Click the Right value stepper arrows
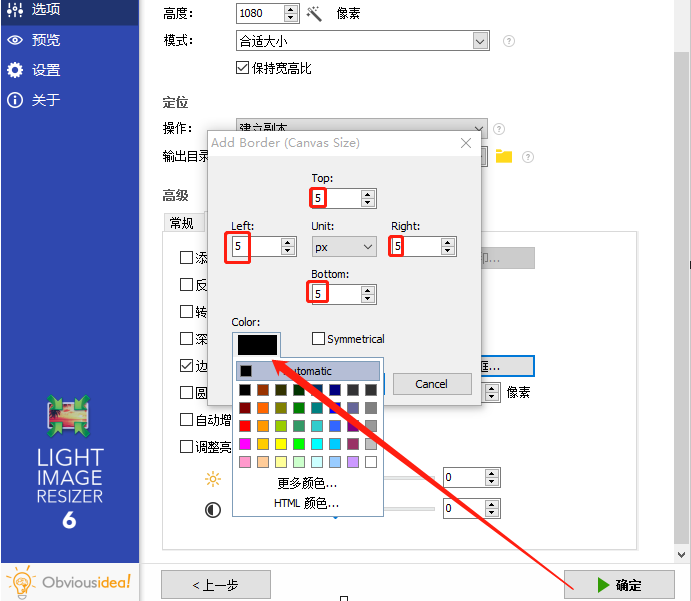This screenshot has width=691, height=601. 448,246
